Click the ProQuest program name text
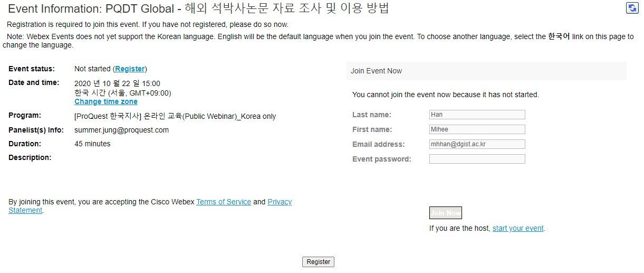 pyautogui.click(x=175, y=116)
